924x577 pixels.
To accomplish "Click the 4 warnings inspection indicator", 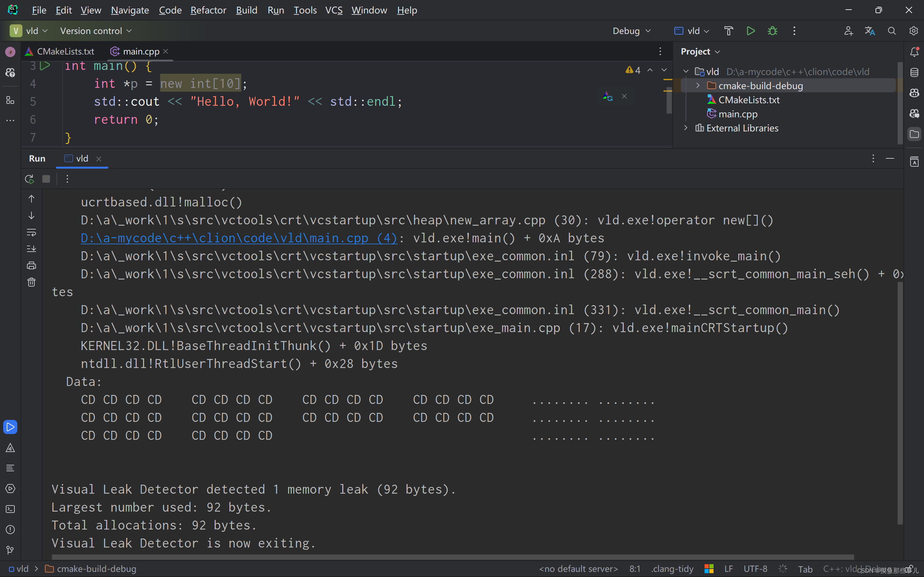I will click(633, 70).
